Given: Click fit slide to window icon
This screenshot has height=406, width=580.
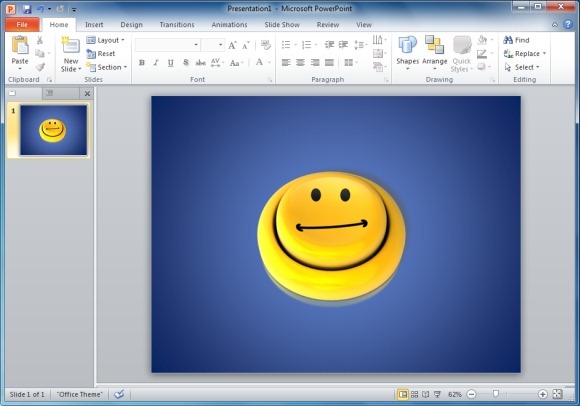Looking at the screenshot, I should (557, 394).
